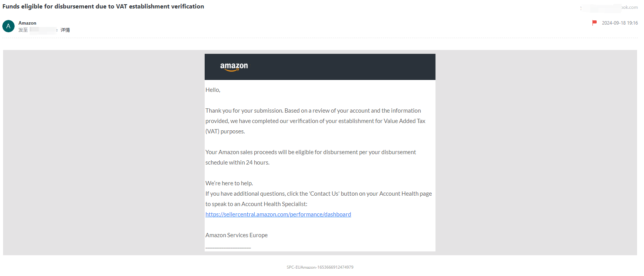The image size is (644, 276).
Task: Click the sender name Amazon
Action: coord(27,23)
